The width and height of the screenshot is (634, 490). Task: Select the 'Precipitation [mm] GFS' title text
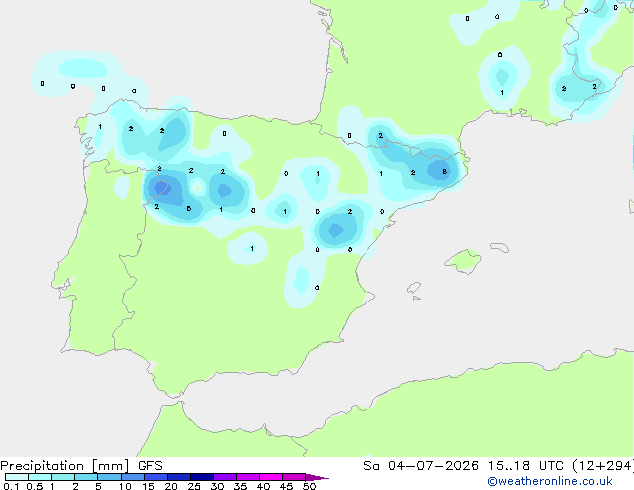(81, 466)
